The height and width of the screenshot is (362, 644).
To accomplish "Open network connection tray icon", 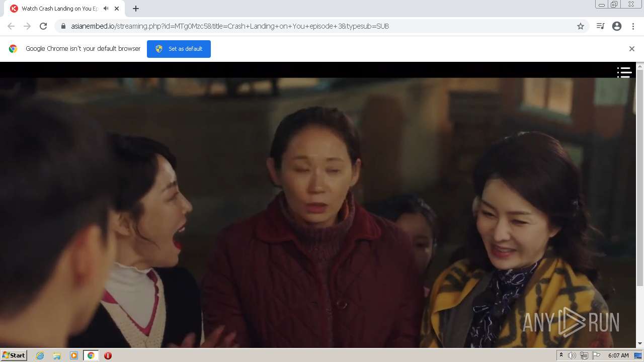I will coord(584,355).
